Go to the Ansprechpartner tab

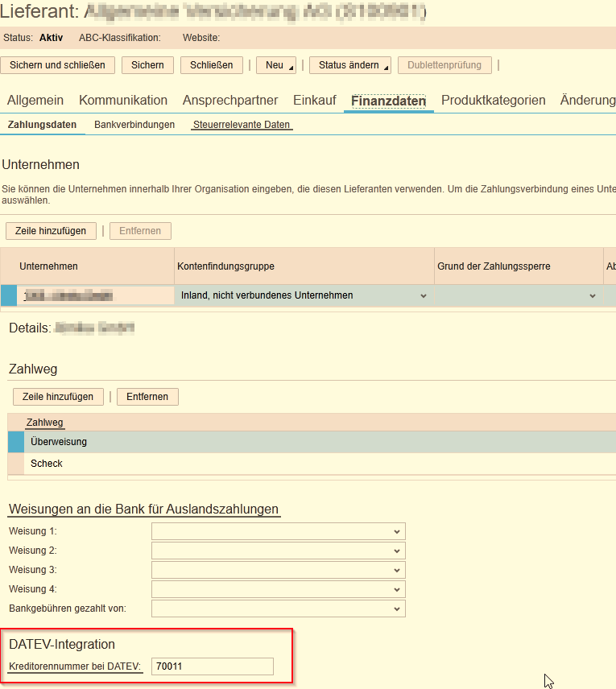(x=230, y=101)
